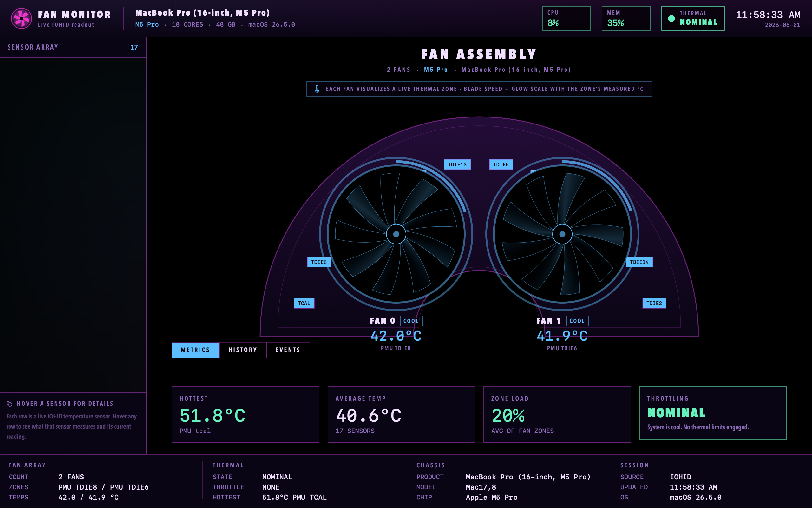Click the Fan 0 COOL badge
Screen dimensions: 812x508
pos(411,321)
